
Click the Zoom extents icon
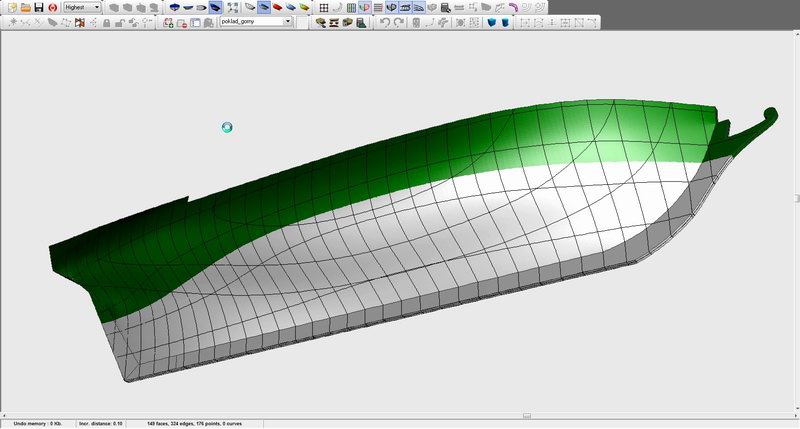pos(232,7)
